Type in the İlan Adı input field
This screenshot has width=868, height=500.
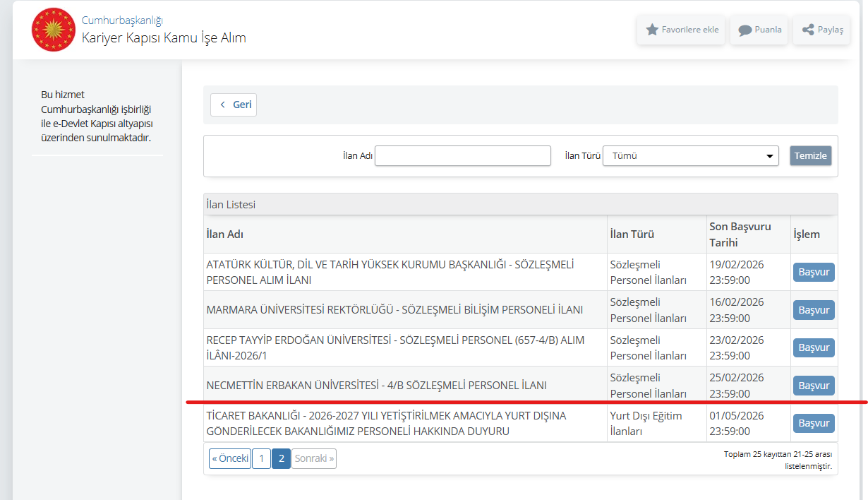[x=462, y=155]
